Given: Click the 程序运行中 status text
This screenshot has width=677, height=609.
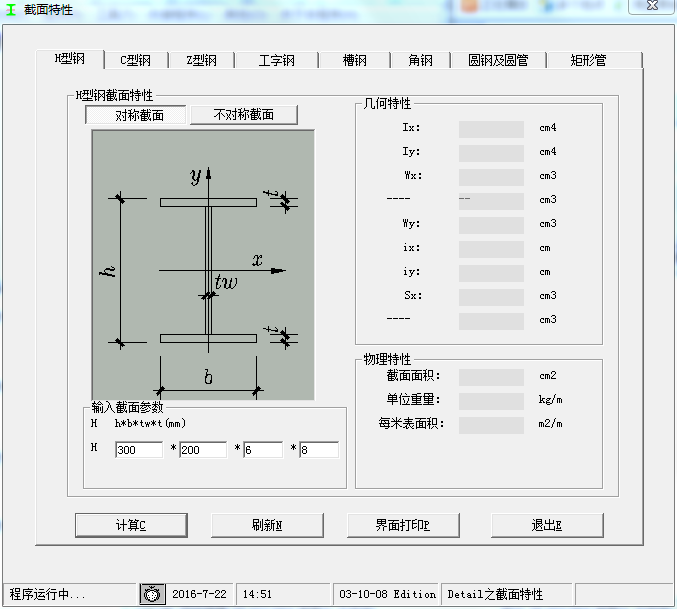Looking at the screenshot, I should pos(47,594).
